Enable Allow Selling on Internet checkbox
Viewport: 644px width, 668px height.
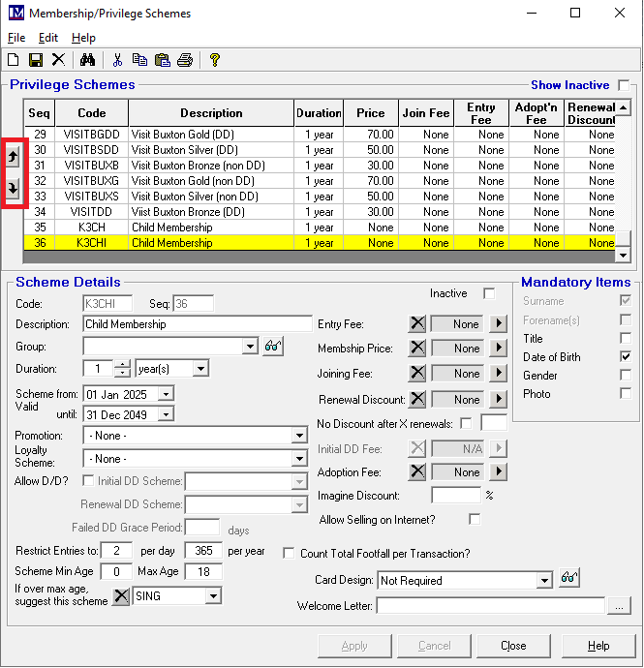(475, 519)
